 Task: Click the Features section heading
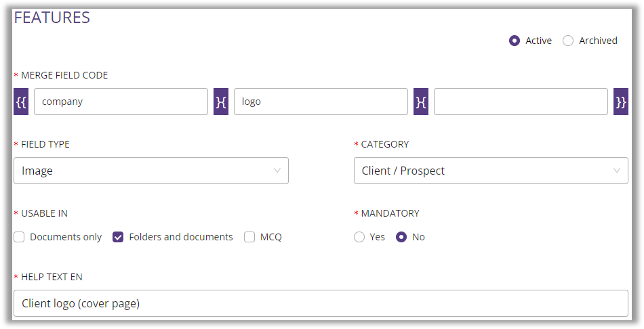click(52, 18)
